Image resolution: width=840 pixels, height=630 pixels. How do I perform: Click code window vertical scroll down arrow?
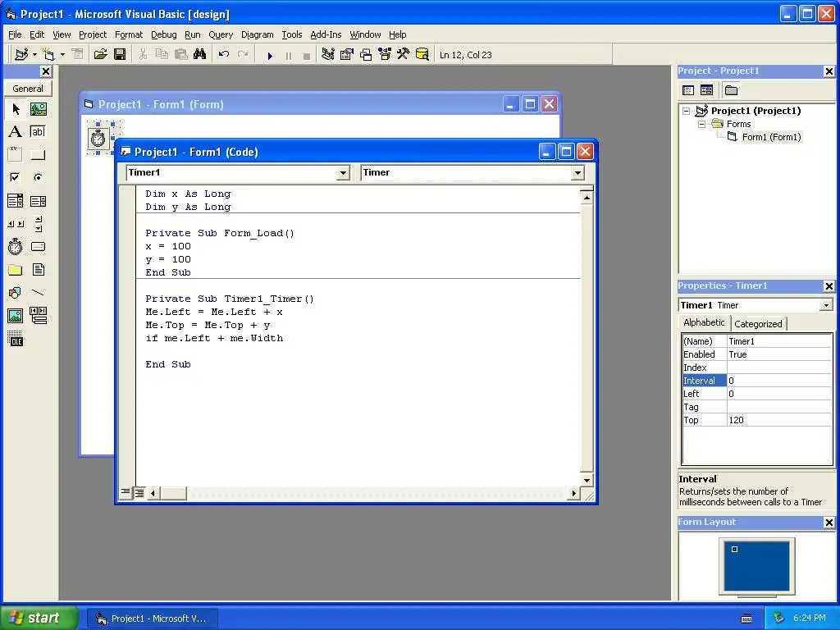point(587,480)
